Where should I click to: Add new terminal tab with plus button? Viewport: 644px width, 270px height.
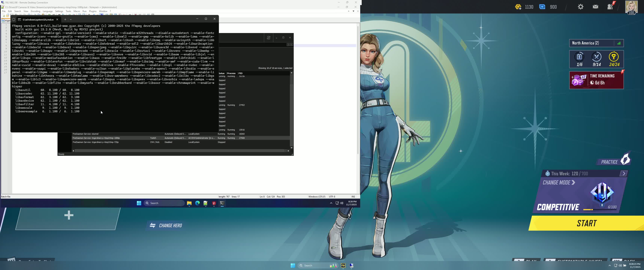(65, 19)
